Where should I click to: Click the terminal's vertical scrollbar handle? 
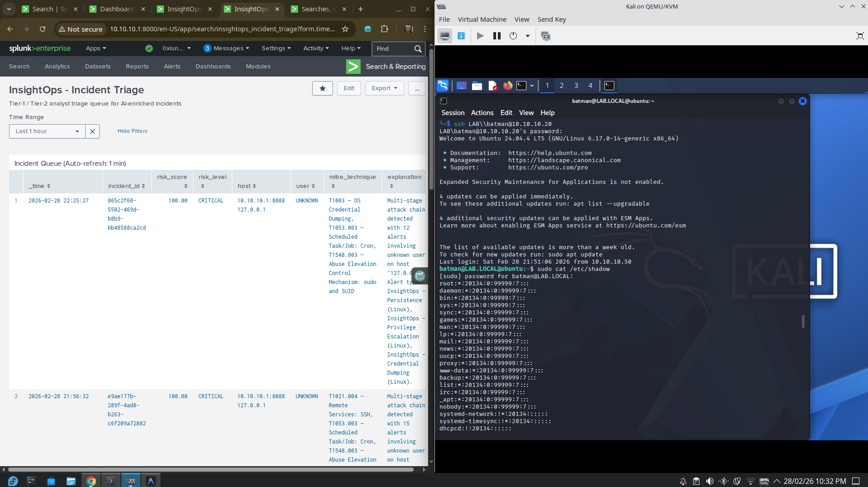point(803,322)
